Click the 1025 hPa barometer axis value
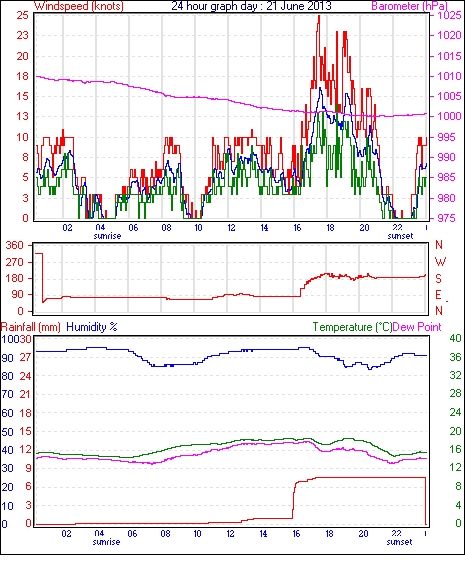 [449, 15]
